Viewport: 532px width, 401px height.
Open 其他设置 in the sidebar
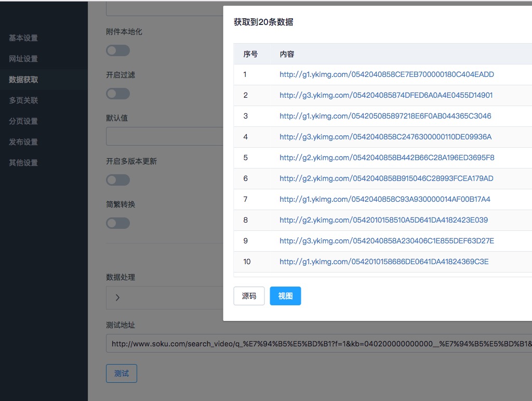coord(23,163)
